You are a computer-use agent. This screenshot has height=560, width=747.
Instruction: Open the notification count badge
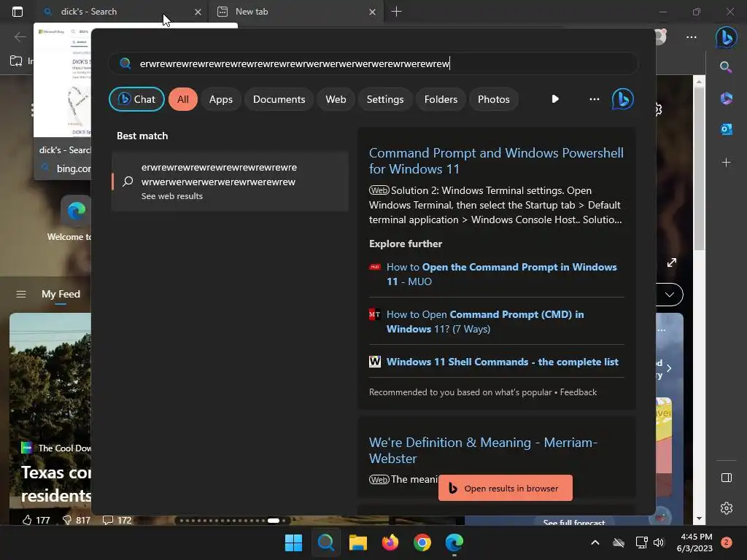[726, 542]
